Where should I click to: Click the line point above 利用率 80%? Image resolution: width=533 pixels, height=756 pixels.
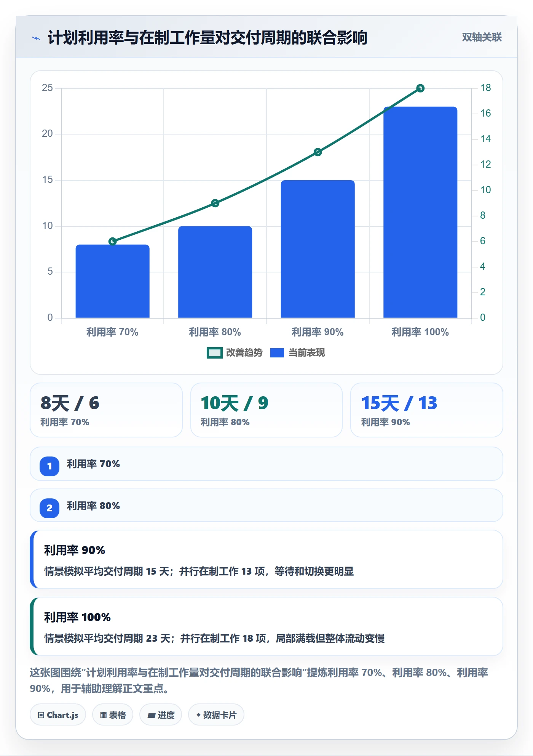(215, 203)
